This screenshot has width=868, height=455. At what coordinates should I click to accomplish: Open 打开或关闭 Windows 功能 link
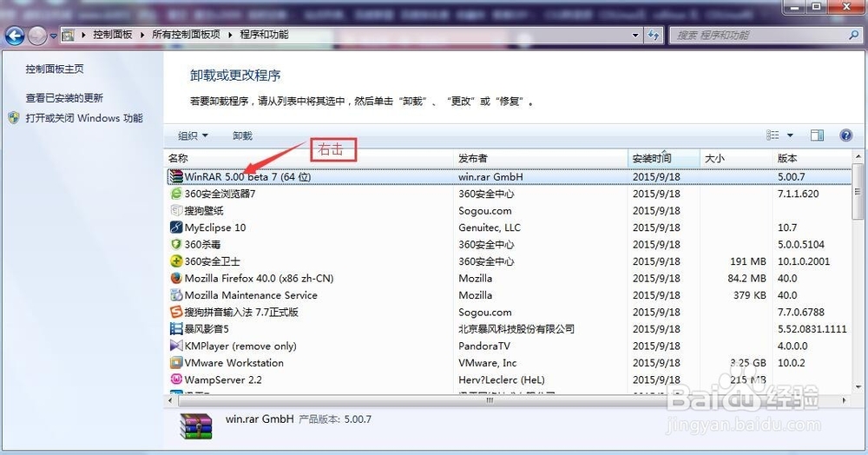(84, 118)
